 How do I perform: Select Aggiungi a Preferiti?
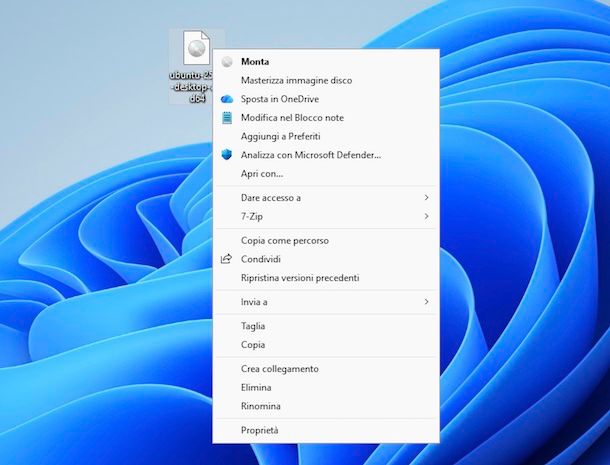[280, 136]
